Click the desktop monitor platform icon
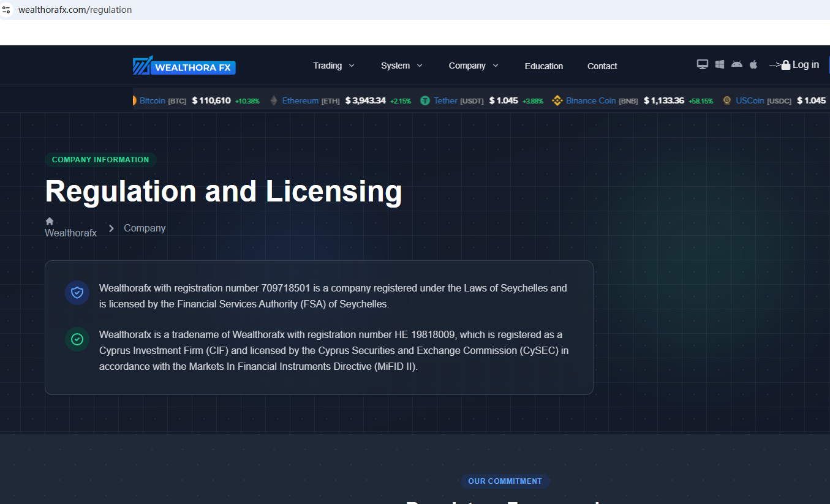The width and height of the screenshot is (830, 504). (x=703, y=65)
